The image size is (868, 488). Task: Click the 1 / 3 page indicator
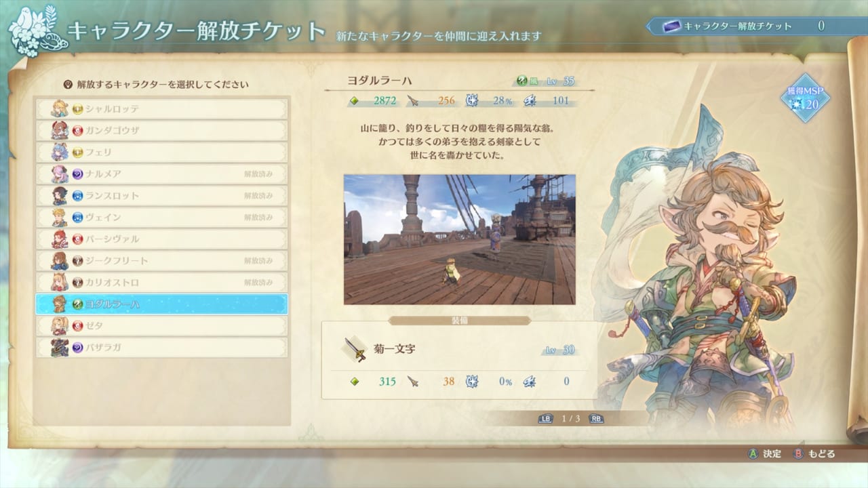570,419
